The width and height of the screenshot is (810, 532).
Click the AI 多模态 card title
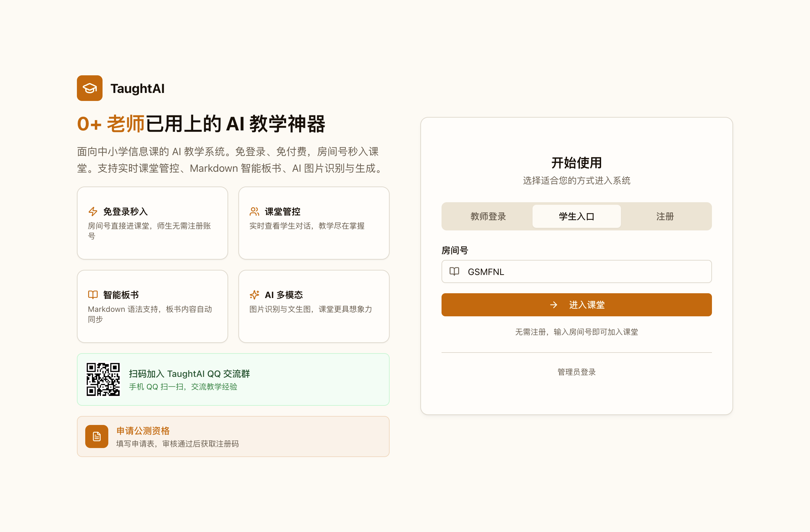pos(284,295)
